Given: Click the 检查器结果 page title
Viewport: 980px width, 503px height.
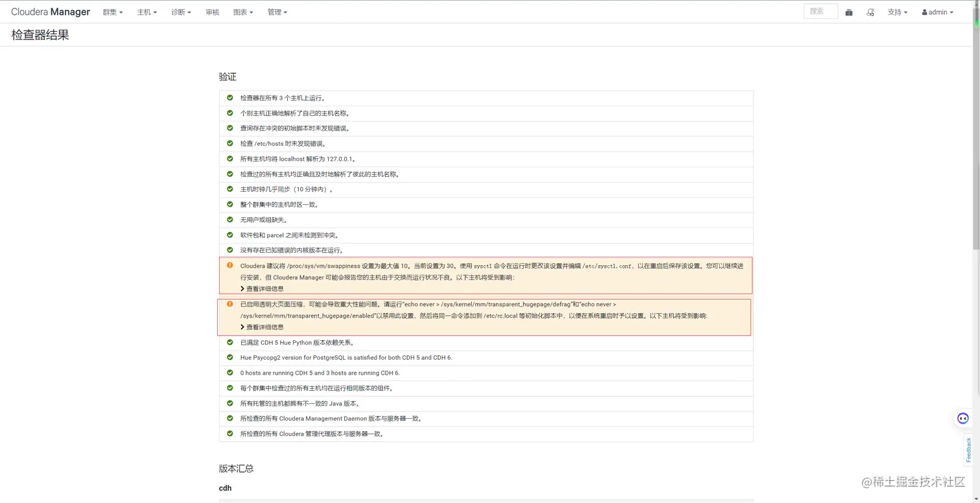Looking at the screenshot, I should click(40, 35).
